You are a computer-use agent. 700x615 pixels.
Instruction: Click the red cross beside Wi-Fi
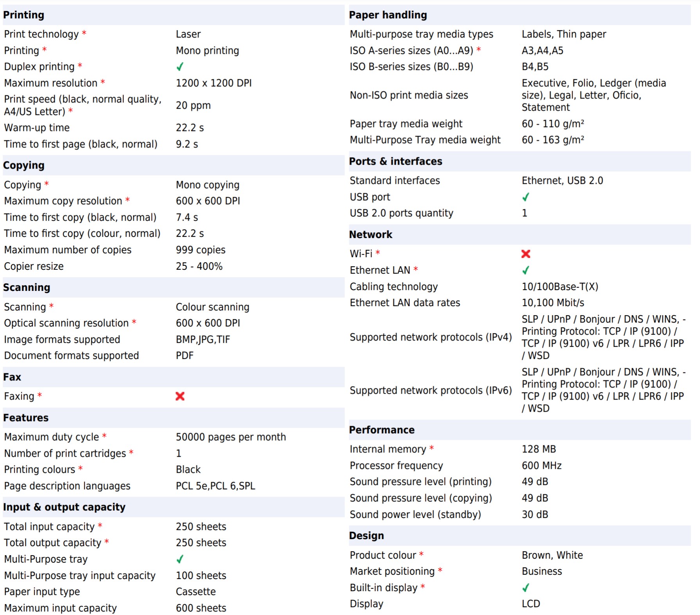point(526,254)
